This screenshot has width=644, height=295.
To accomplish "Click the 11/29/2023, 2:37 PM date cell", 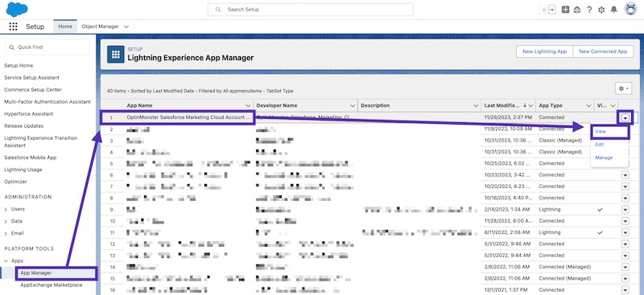I will pyautogui.click(x=508, y=117).
